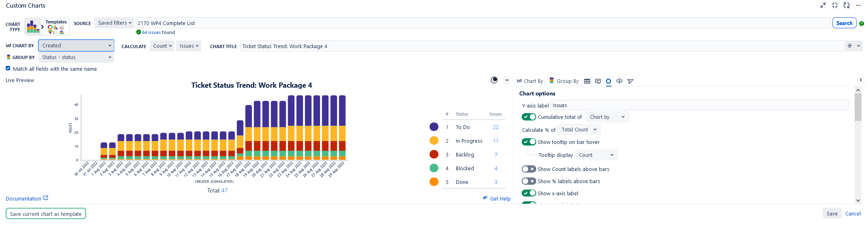Collapse options panel with double-up arrow
This screenshot has height=228, width=868.
tap(861, 80)
